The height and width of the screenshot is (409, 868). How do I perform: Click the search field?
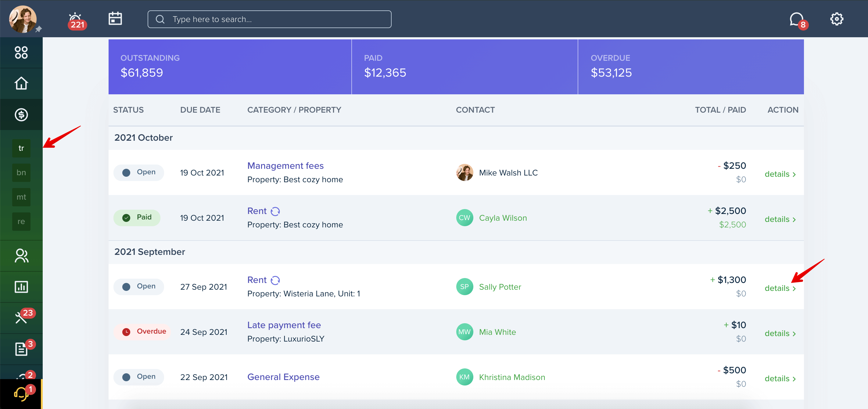pyautogui.click(x=269, y=19)
